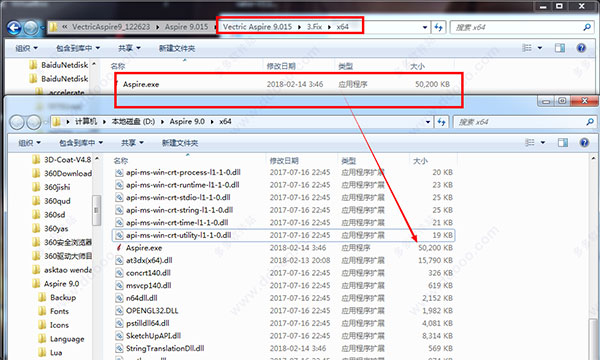The height and width of the screenshot is (360, 600).
Task: Click Back arrow in front x64 window
Action: [17, 122]
